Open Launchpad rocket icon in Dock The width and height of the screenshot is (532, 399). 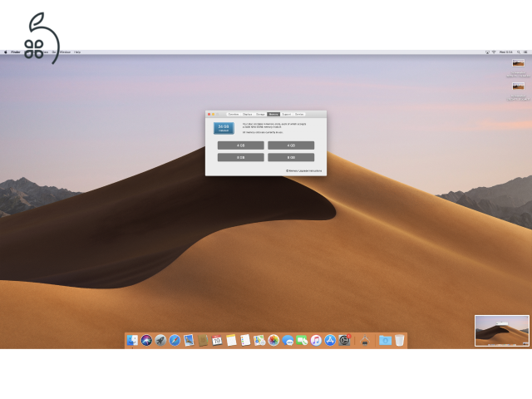160,340
